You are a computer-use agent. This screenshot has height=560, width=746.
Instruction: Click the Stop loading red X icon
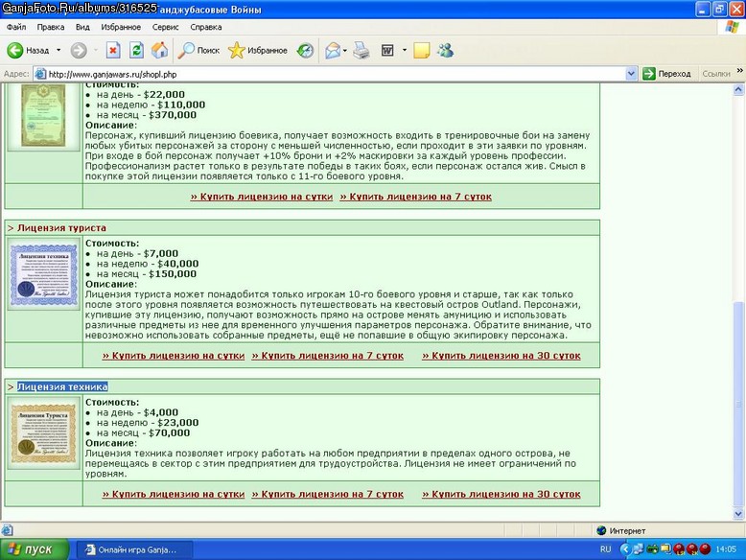[113, 50]
